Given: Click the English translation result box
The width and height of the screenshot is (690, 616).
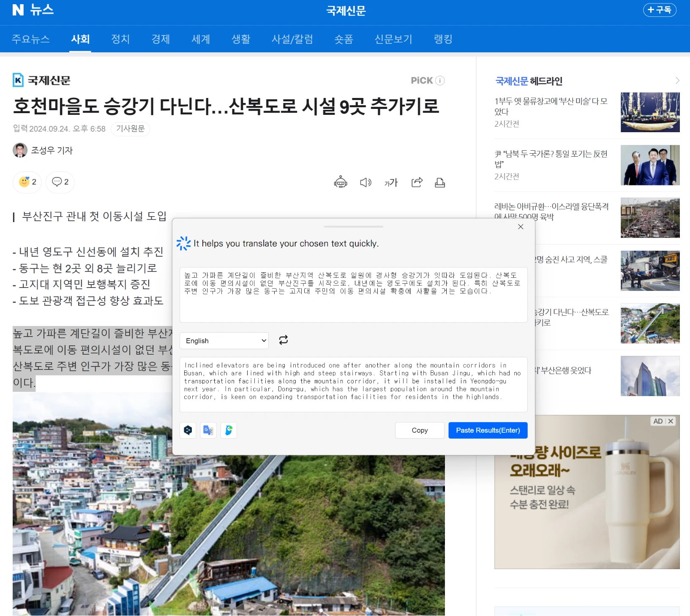Looking at the screenshot, I should coord(354,385).
